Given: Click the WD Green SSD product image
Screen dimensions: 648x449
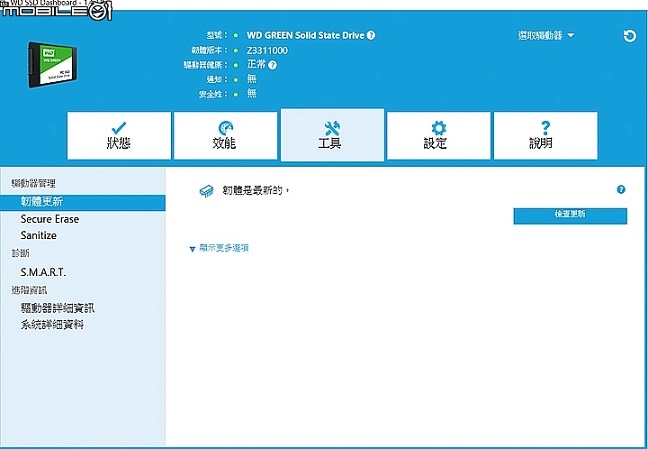Looking at the screenshot, I should pos(52,64).
